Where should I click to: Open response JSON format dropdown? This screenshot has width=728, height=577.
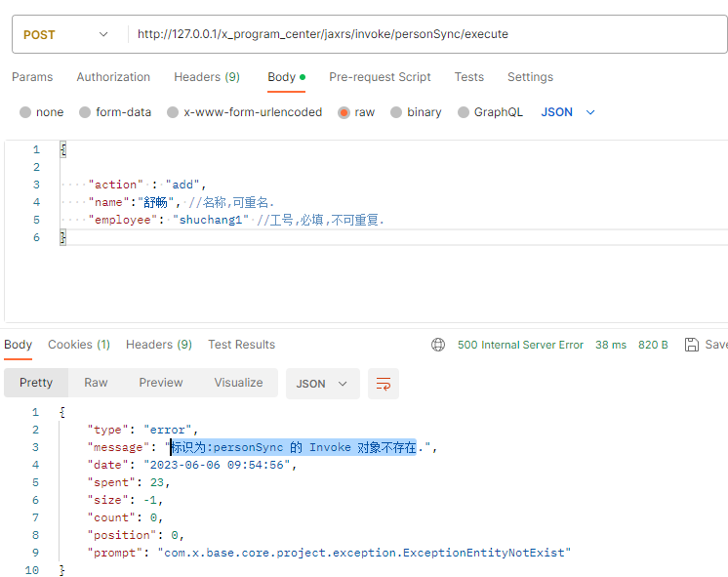tap(322, 384)
